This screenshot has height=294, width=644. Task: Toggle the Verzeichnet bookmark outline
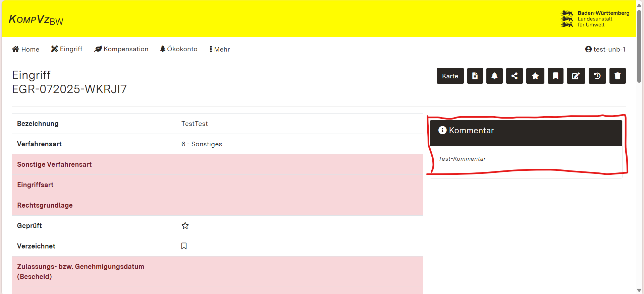pyautogui.click(x=184, y=246)
